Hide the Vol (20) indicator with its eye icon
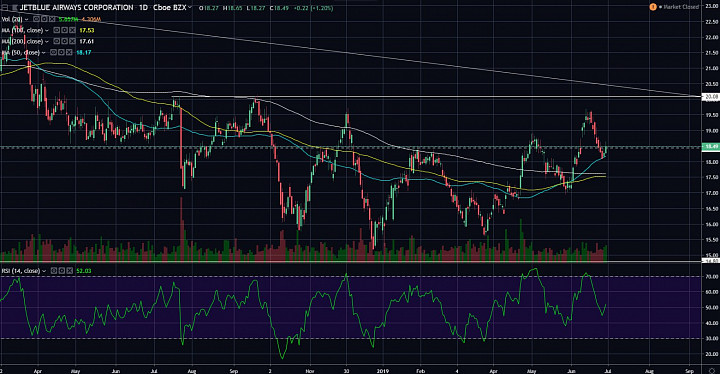Viewport: 720px width, 374px height. [x=36, y=19]
